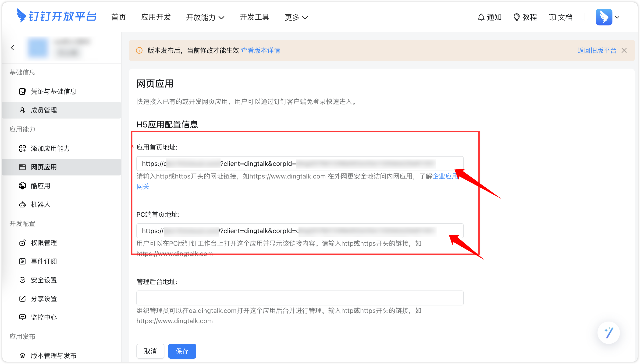Open the 应用开发 nav item
The width and height of the screenshot is (640, 364).
156,17
